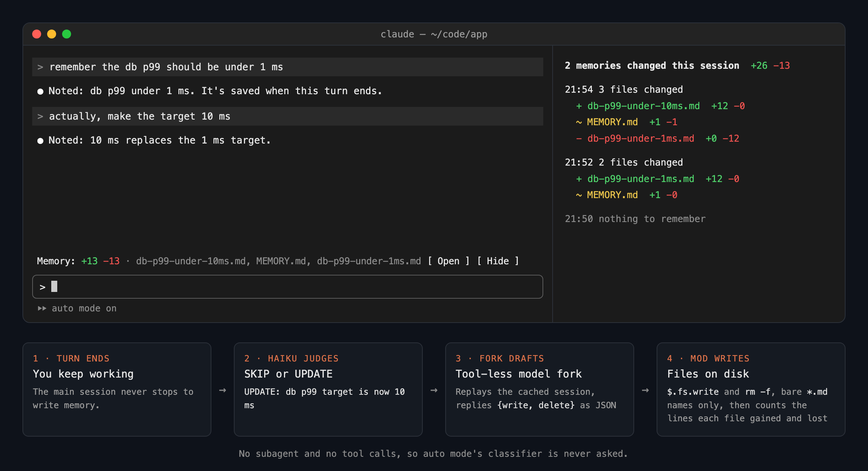Click the Memory +13 -13 summary label

click(x=78, y=261)
